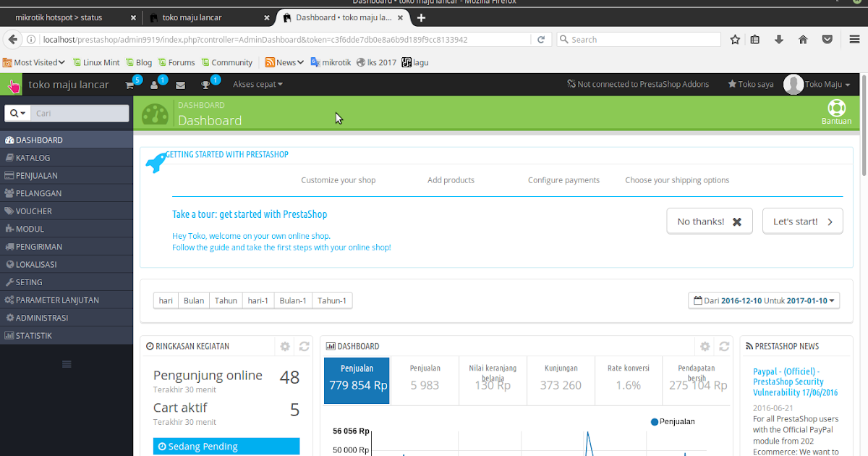Click the Bantuan help lifebuoy icon
Image resolution: width=868 pixels, height=456 pixels.
836,107
